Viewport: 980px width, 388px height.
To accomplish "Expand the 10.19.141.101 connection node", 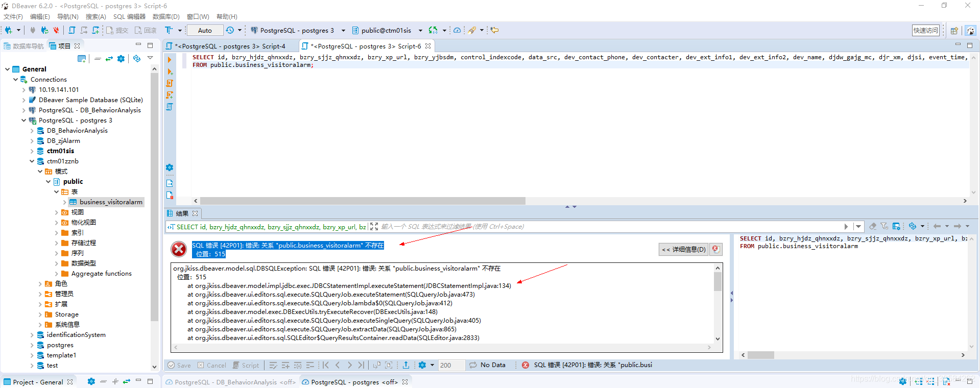I will tap(23, 90).
